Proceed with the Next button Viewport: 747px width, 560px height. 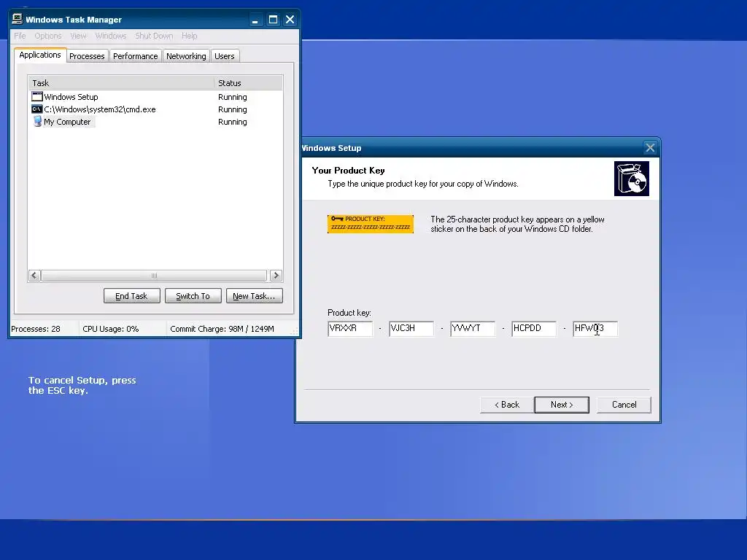tap(562, 405)
